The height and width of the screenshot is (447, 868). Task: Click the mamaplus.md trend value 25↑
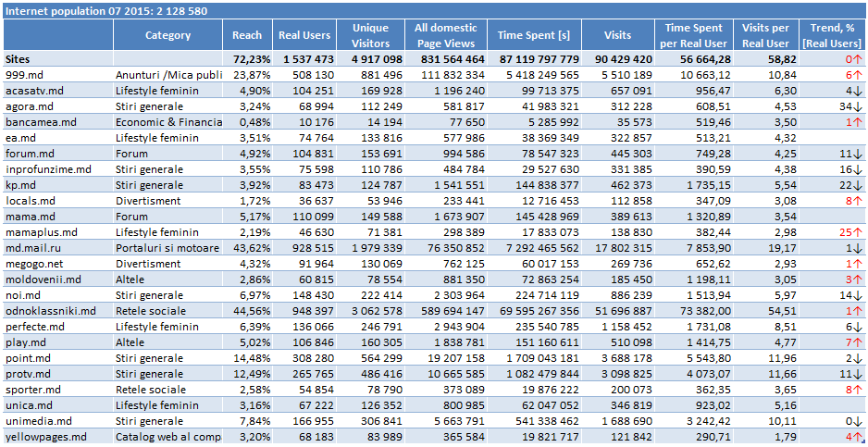tap(833, 232)
